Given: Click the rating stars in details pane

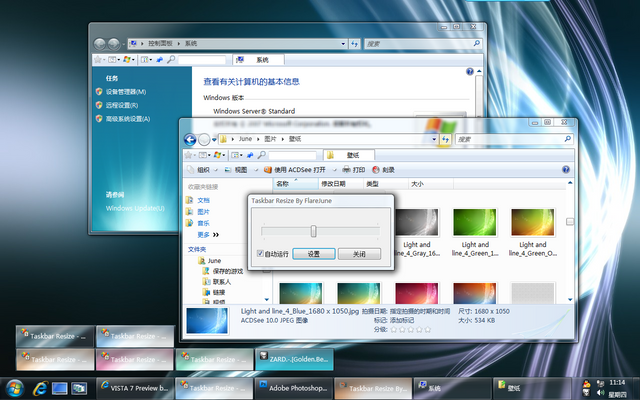Looking at the screenshot, I should [x=411, y=329].
